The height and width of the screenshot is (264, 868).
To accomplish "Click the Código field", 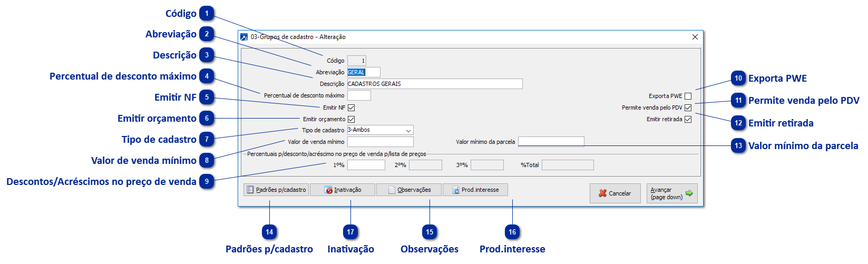I will pyautogui.click(x=357, y=61).
